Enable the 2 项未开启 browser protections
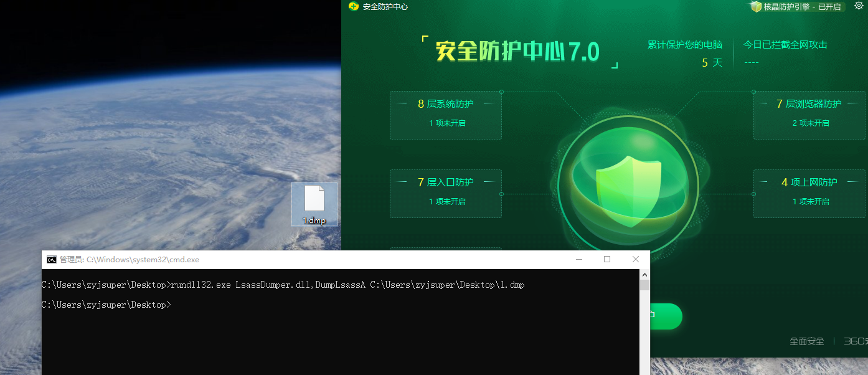 click(x=811, y=123)
